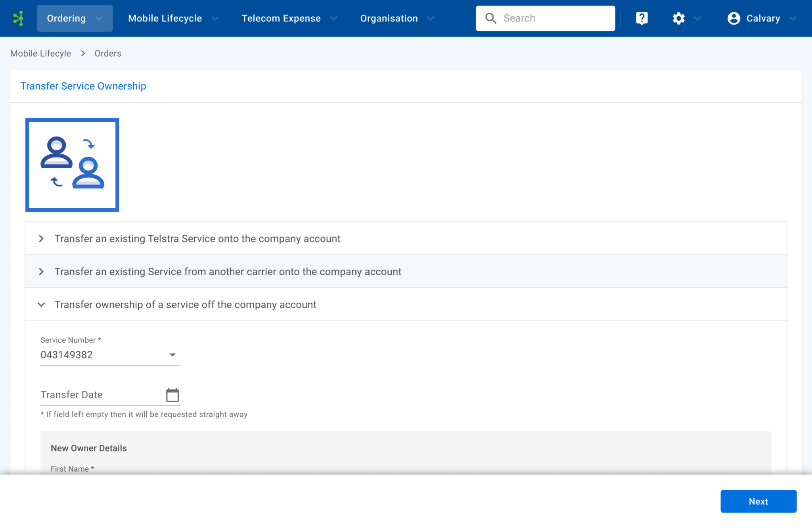812x528 pixels.
Task: Go to the Mobile Lifecycle breadcrumb link
Action: (40, 54)
